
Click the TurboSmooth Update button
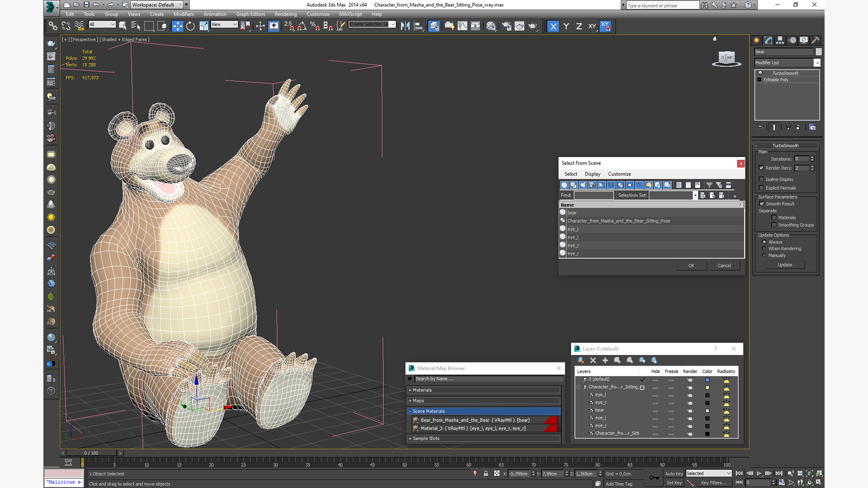tap(785, 265)
